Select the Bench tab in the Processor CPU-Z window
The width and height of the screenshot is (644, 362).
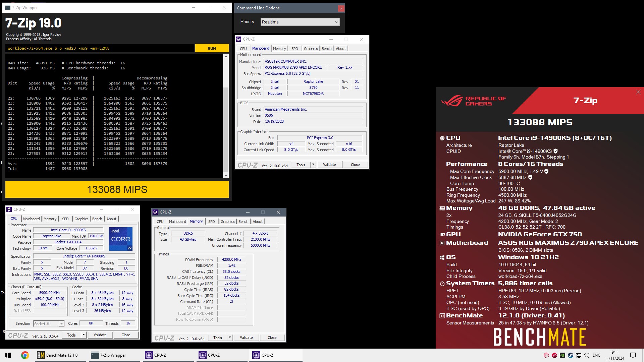point(97,219)
